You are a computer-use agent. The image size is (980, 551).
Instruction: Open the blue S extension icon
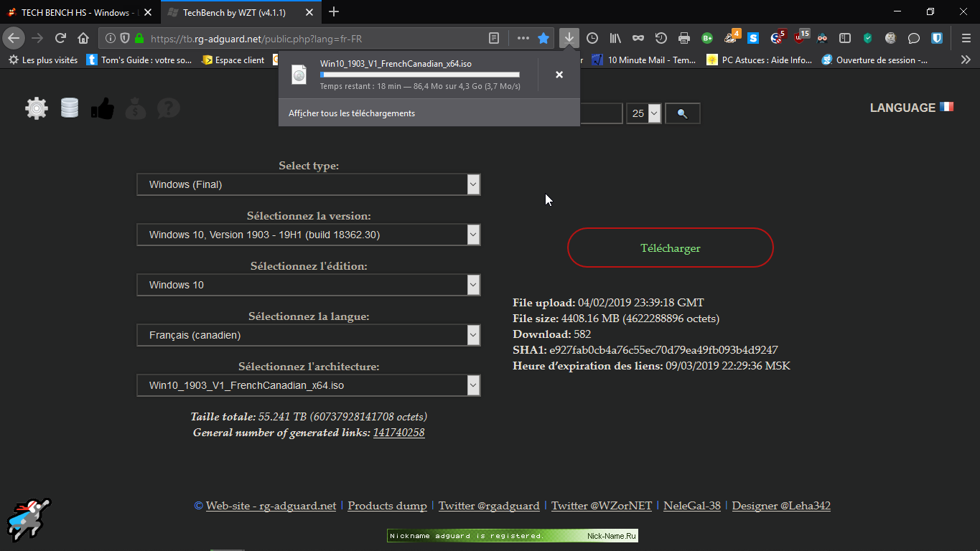point(753,38)
